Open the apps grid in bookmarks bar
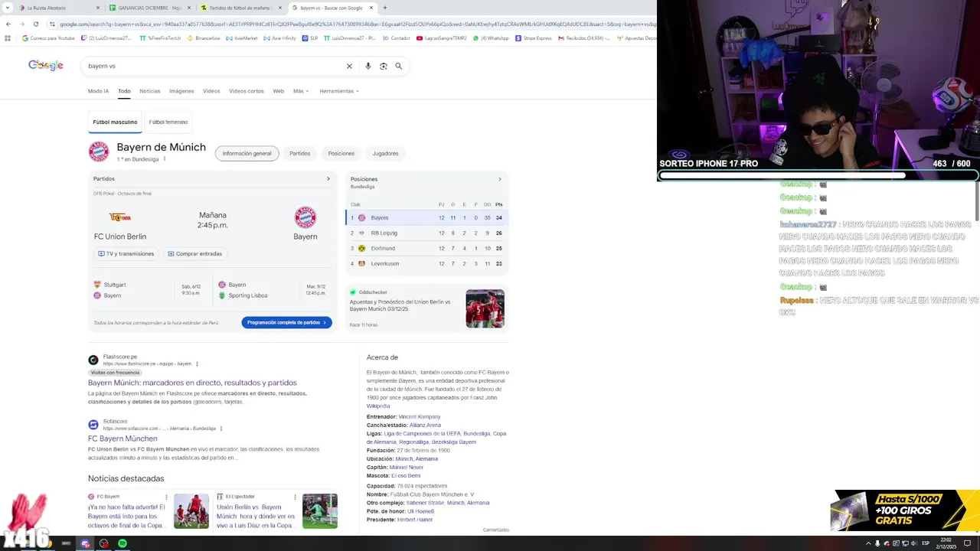This screenshot has height=551, width=980. [x=8, y=37]
